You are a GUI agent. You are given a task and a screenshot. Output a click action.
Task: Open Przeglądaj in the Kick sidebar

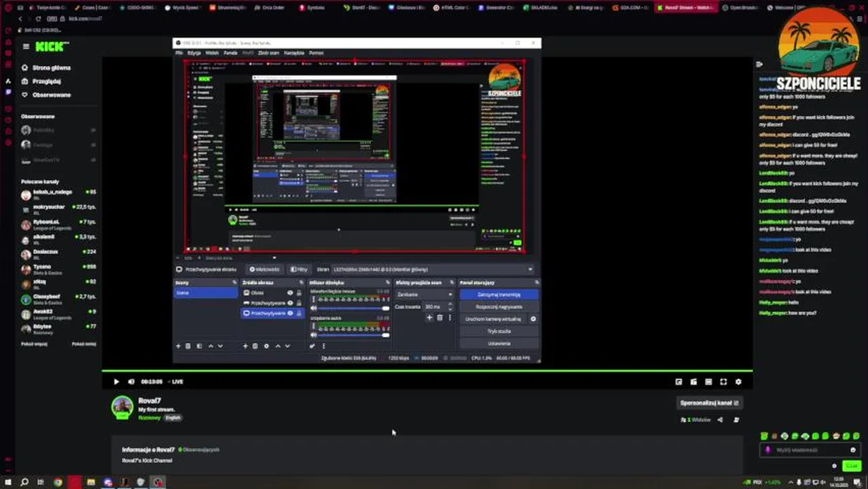pos(41,81)
